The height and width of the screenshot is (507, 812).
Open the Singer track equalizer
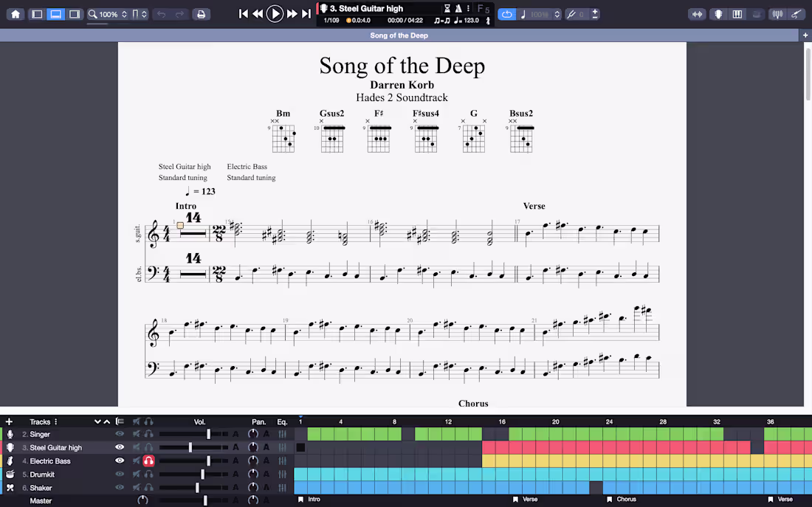coord(282,434)
